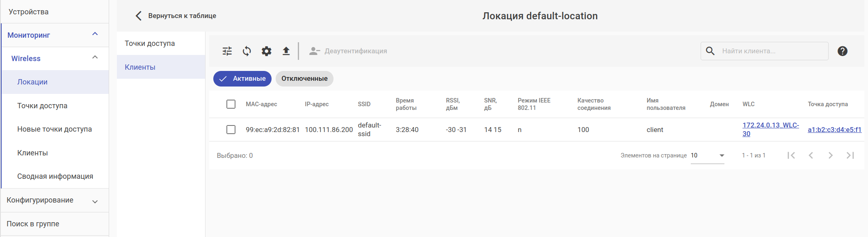
Task: Refresh the clients table
Action: (x=247, y=51)
